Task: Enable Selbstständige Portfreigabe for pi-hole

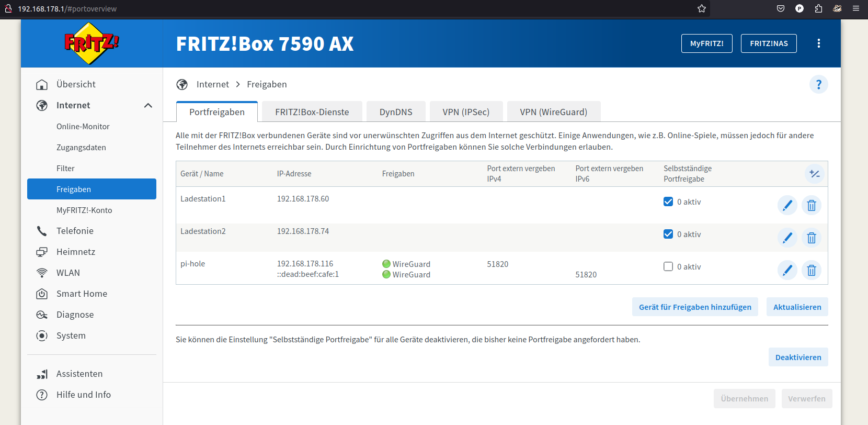Action: (668, 267)
